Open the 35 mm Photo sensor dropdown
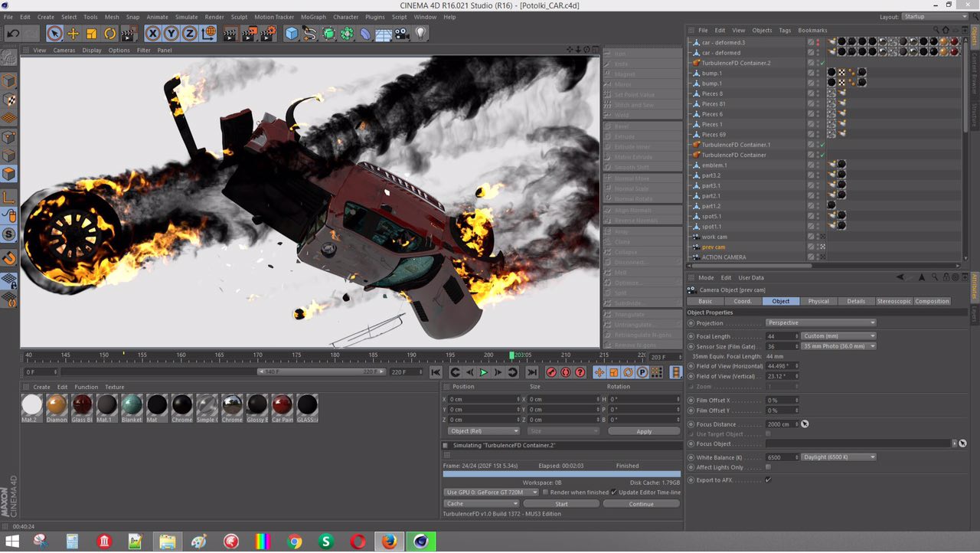Image resolution: width=980 pixels, height=553 pixels. pyautogui.click(x=839, y=346)
